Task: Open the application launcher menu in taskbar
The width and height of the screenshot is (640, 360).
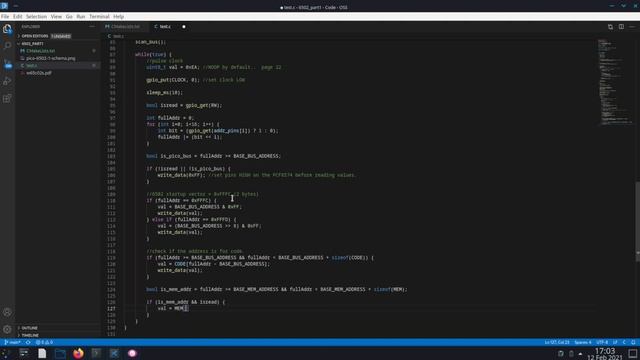Action: coord(6,353)
